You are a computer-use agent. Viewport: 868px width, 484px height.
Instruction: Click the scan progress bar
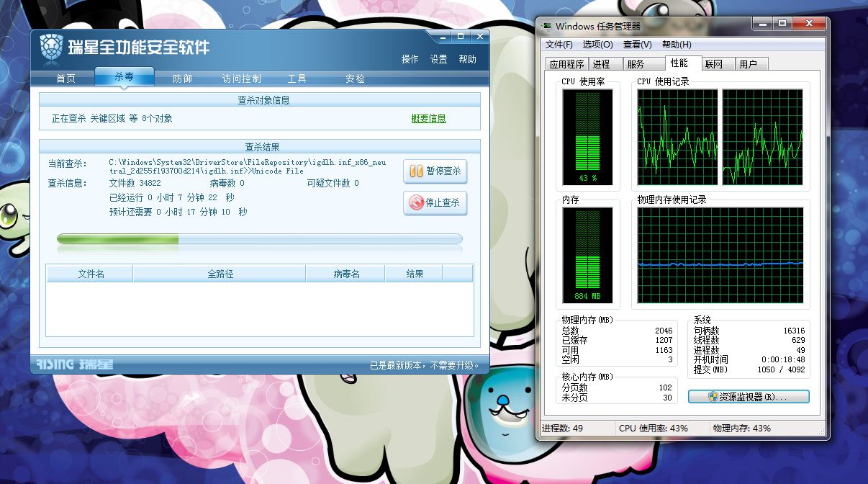pos(260,239)
